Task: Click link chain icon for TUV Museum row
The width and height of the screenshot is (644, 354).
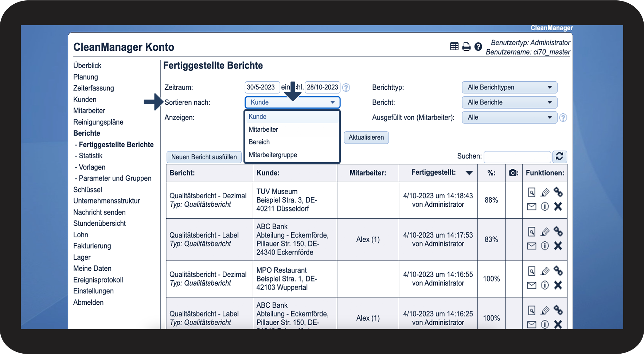Action: pyautogui.click(x=558, y=192)
